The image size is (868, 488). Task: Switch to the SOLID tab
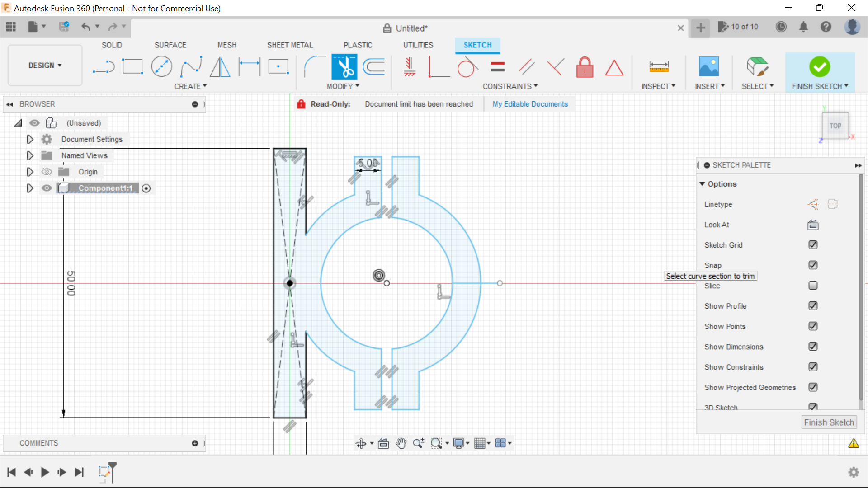pyautogui.click(x=111, y=45)
